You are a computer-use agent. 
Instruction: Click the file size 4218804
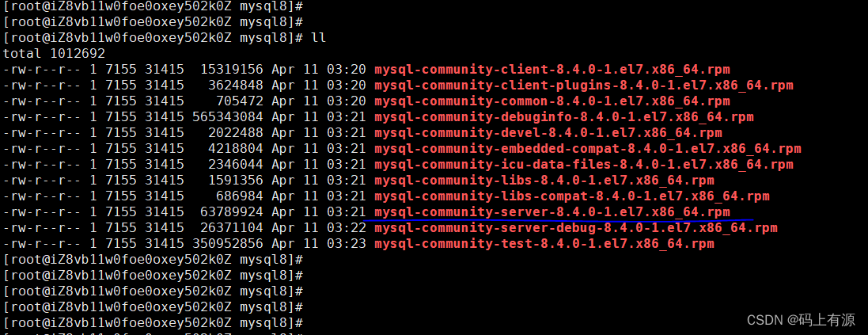coord(236,149)
